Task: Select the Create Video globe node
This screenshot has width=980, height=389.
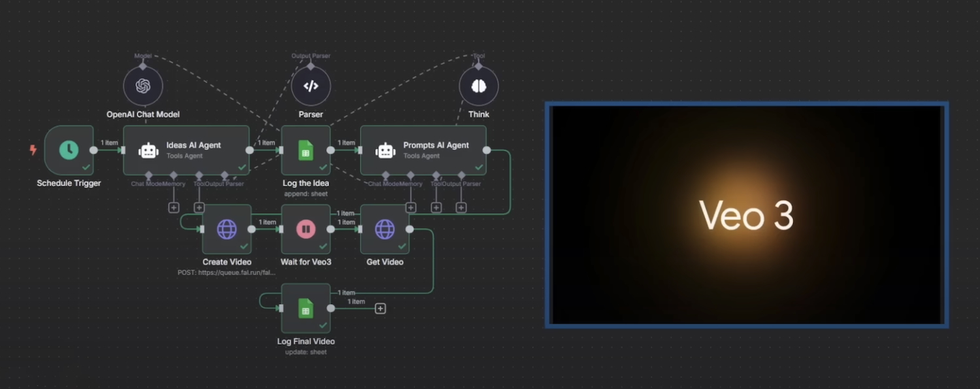Action: (227, 229)
